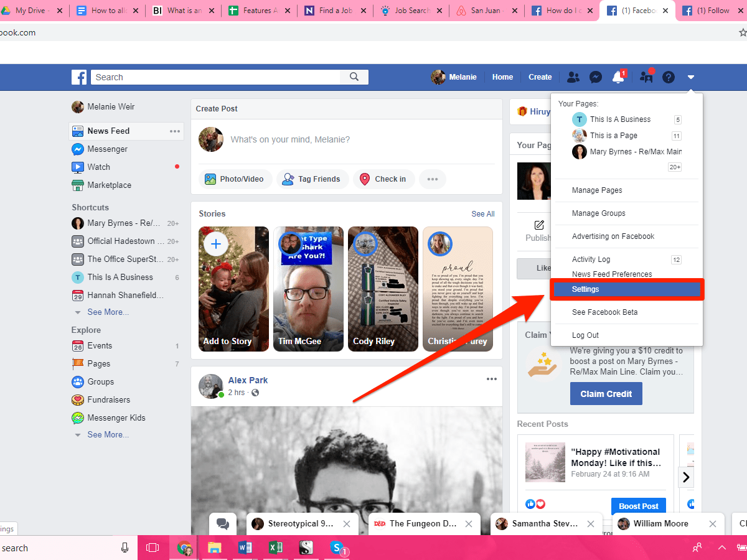Open Tim McGee story thumbnail
Image resolution: width=747 pixels, height=560 pixels.
[x=308, y=289]
